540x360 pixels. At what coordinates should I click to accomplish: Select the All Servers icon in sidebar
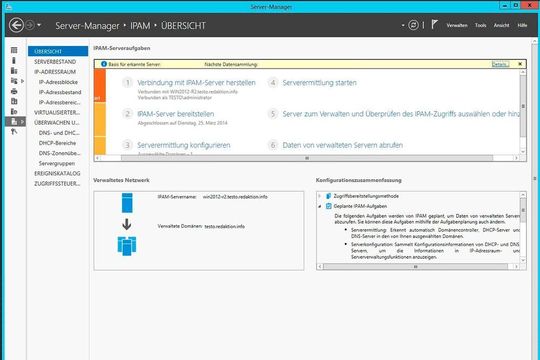click(x=14, y=71)
